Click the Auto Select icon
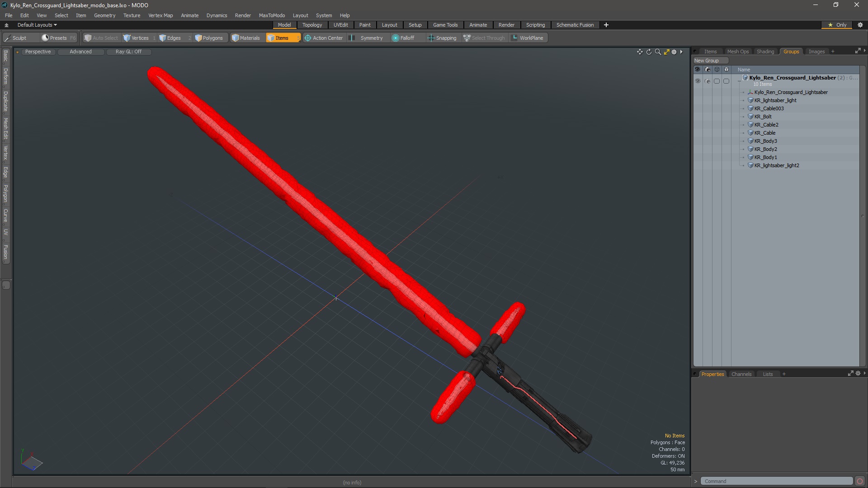 coord(88,38)
